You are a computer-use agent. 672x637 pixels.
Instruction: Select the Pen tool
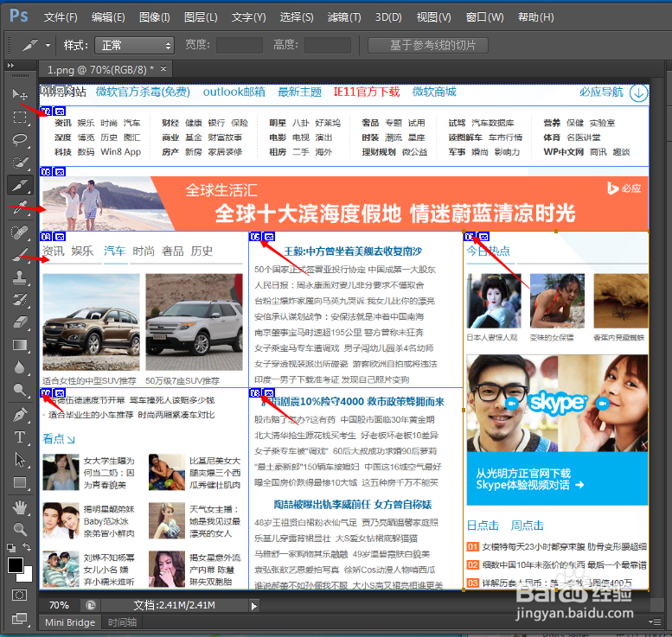tap(20, 414)
